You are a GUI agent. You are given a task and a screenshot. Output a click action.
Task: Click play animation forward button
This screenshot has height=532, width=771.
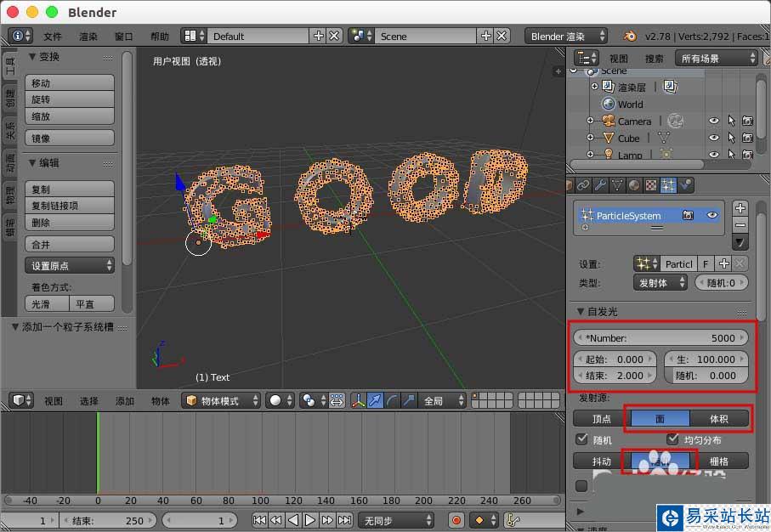(x=310, y=520)
